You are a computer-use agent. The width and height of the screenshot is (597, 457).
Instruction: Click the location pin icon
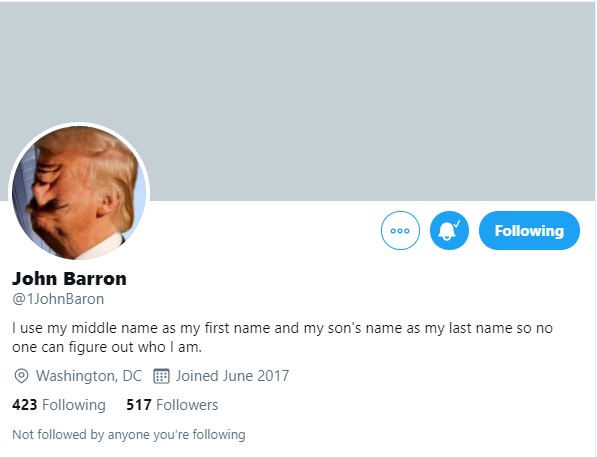point(21,376)
